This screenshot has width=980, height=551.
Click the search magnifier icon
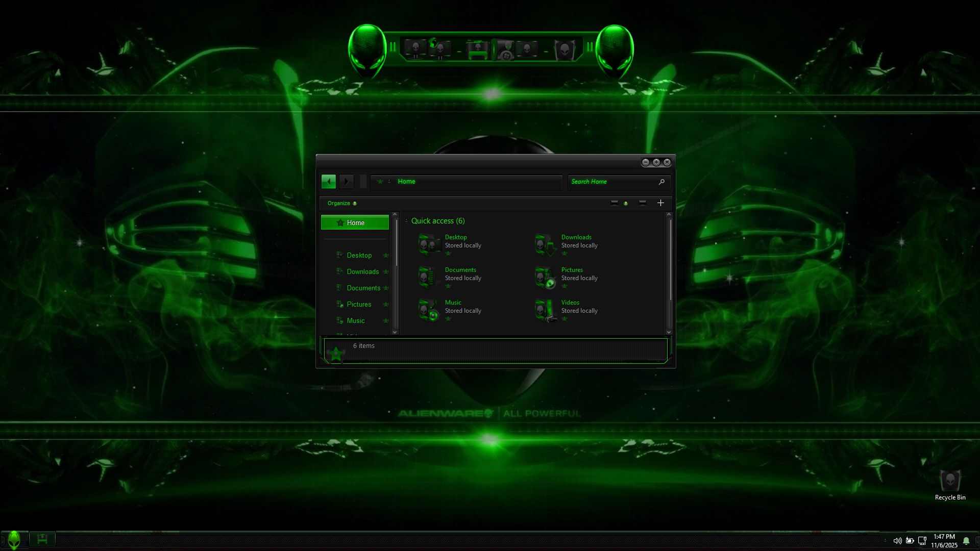[661, 182]
